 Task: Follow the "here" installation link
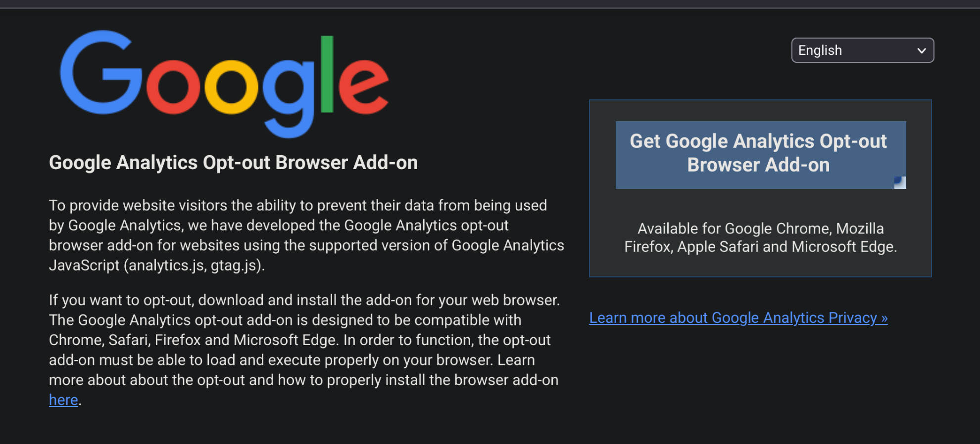[63, 400]
